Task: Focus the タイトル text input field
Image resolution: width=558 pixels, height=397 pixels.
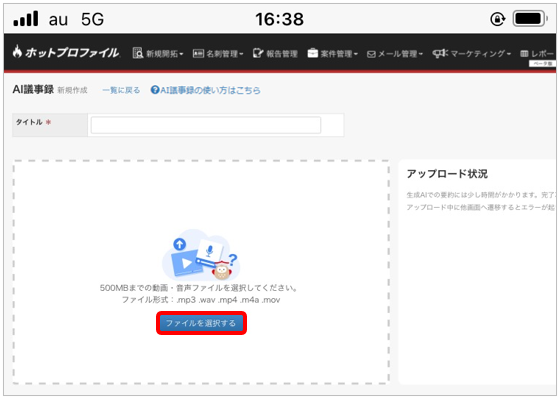Action: click(206, 125)
